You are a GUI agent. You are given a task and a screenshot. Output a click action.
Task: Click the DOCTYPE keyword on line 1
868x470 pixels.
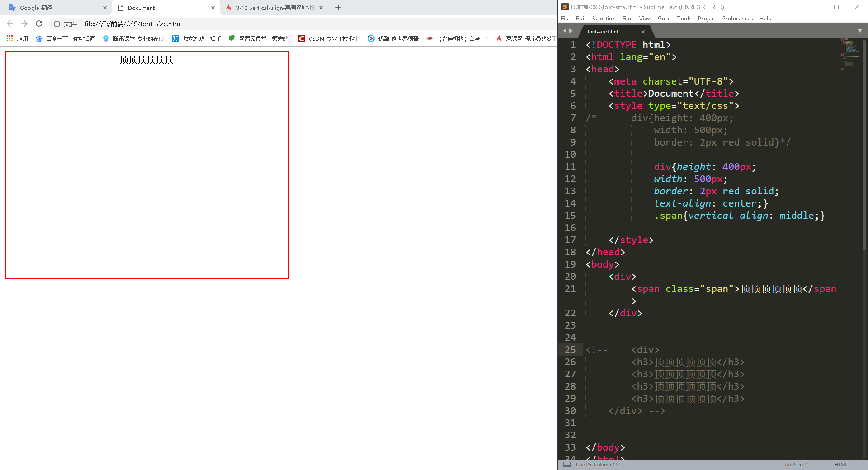click(x=617, y=45)
